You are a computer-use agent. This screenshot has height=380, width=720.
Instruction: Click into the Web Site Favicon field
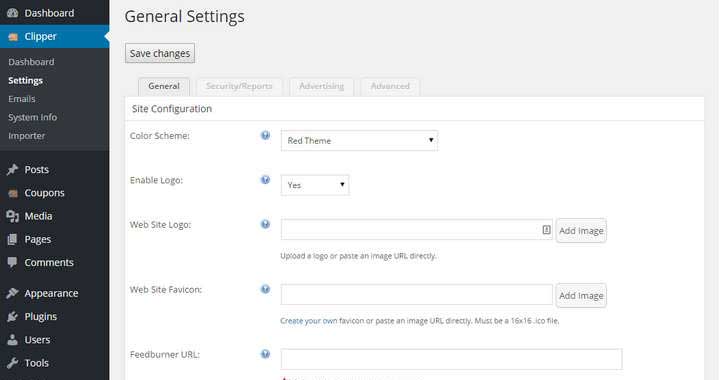[x=416, y=295]
